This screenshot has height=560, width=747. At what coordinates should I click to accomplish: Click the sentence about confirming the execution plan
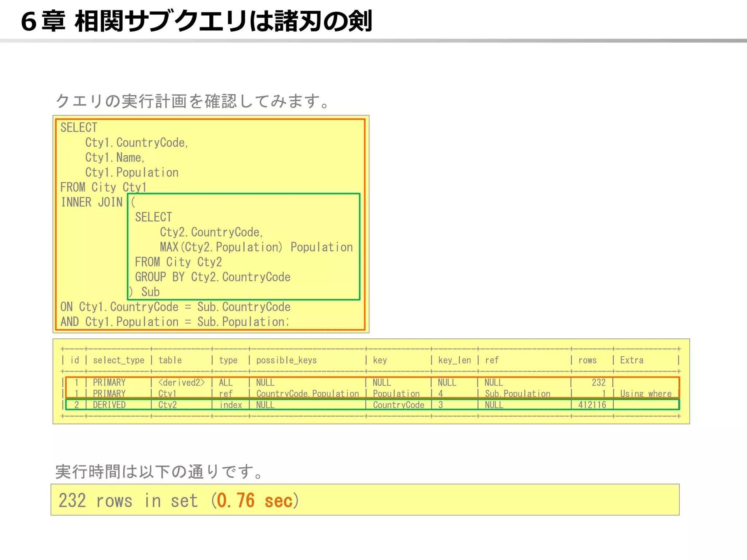pos(193,101)
